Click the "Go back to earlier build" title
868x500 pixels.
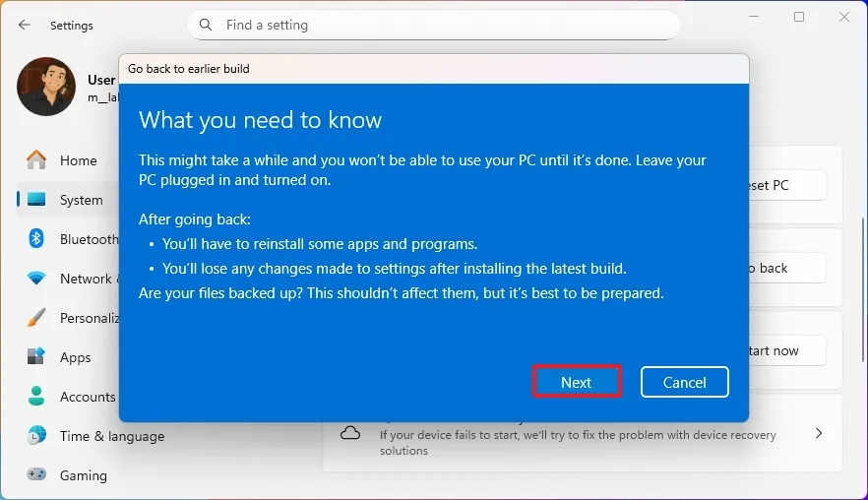pyautogui.click(x=188, y=69)
